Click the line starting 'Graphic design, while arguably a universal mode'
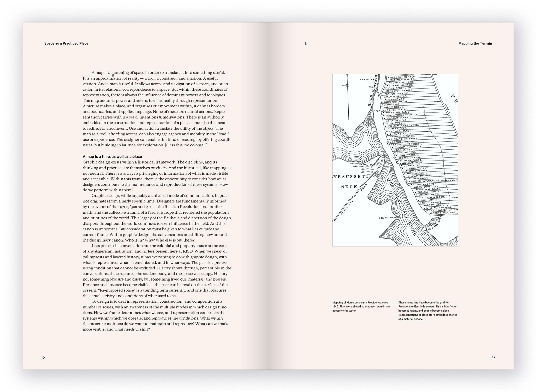The width and height of the screenshot is (536, 392). click(160, 195)
